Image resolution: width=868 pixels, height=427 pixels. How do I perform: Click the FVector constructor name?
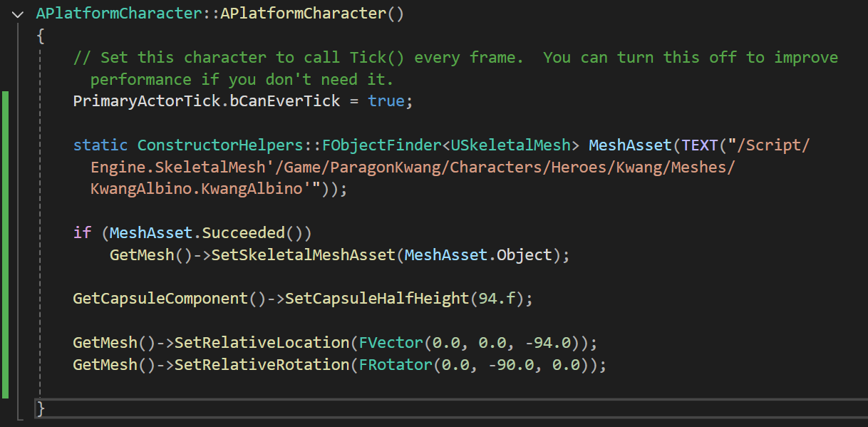391,343
